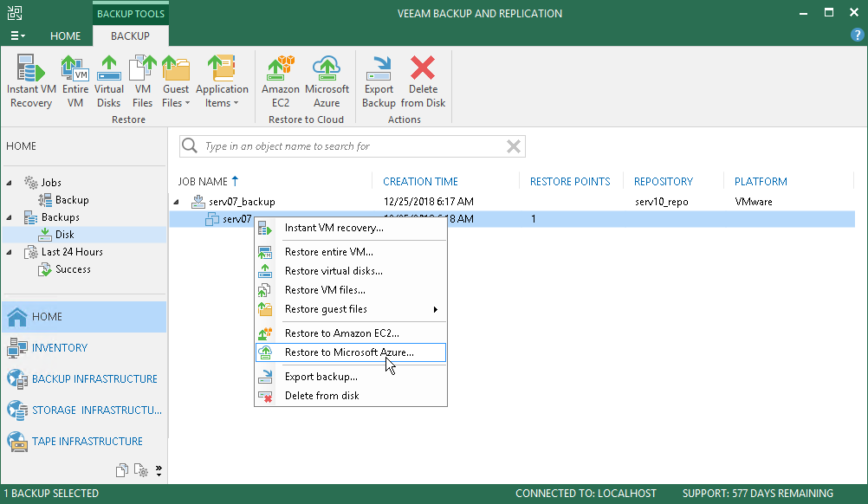Image resolution: width=868 pixels, height=504 pixels.
Task: Collapse the Backups tree node
Action: [x=10, y=217]
